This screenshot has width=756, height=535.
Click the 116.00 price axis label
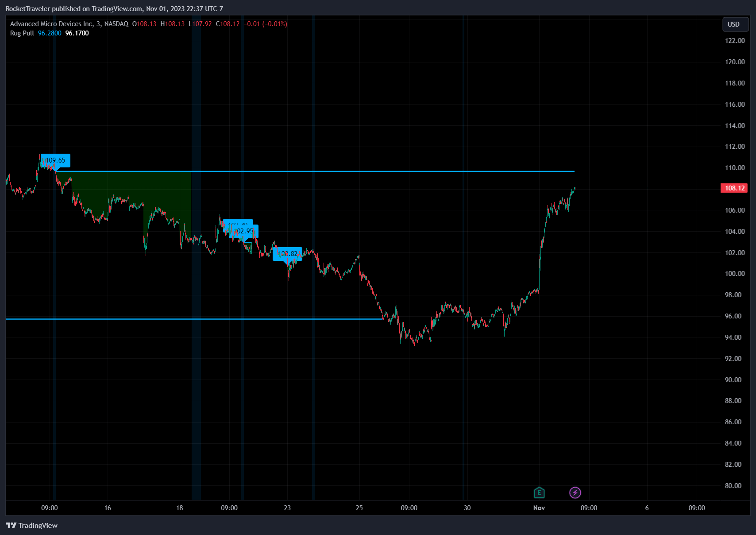point(735,105)
